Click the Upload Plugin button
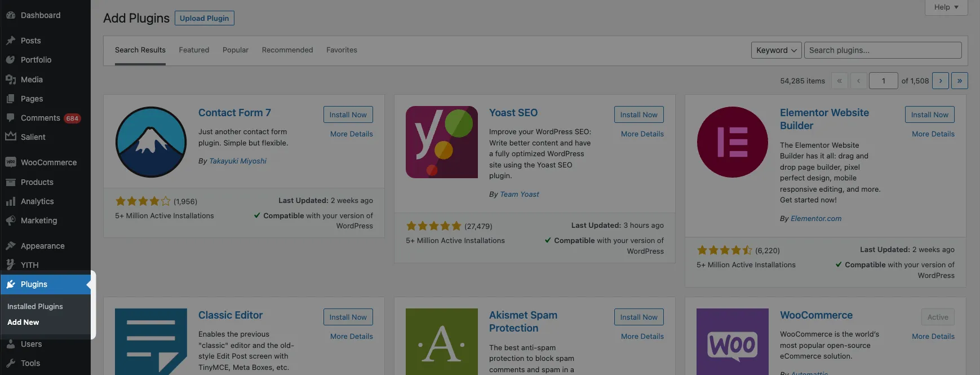This screenshot has height=375, width=980. 205,18
